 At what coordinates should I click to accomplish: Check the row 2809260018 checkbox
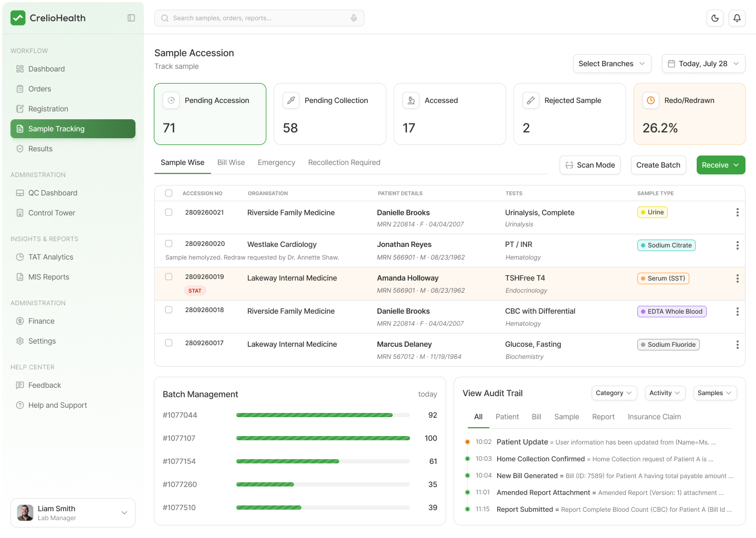(169, 310)
